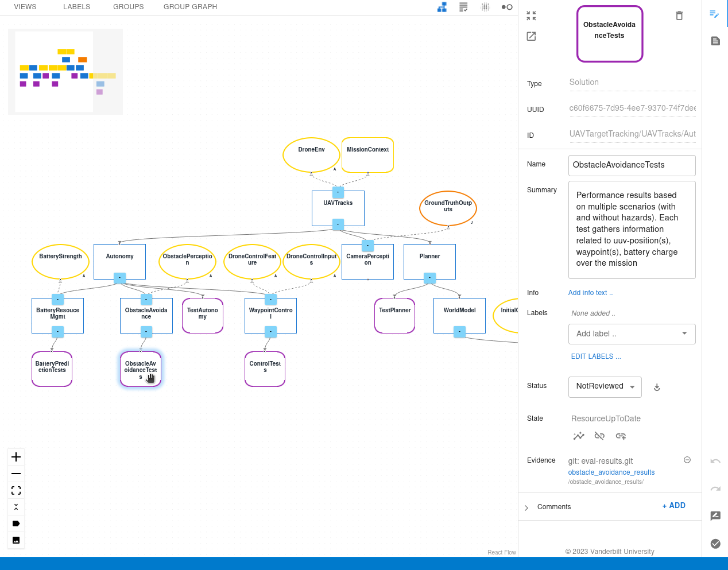Click the download arrow beside the Status dropdown
This screenshot has width=728, height=570.
tap(657, 387)
